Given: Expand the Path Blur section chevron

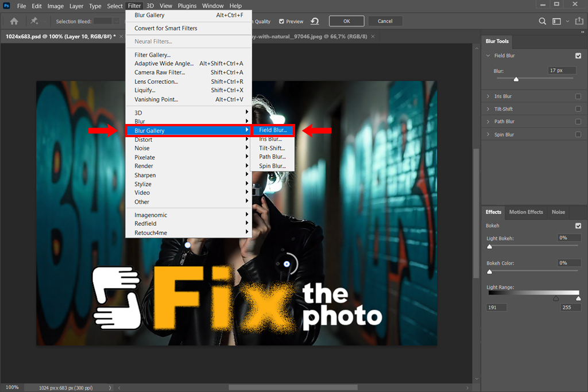Looking at the screenshot, I should (x=488, y=122).
